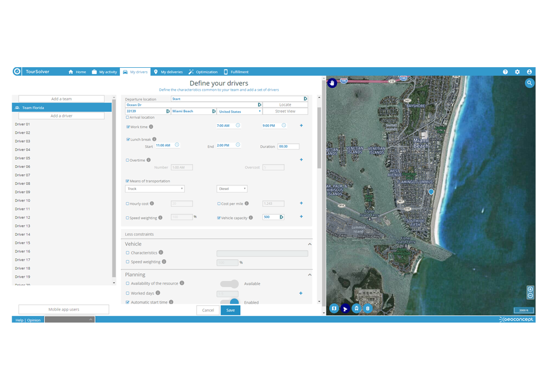Screen dimensions: 543x392
Task: Enable the Overtime checkbox
Action: [128, 160]
